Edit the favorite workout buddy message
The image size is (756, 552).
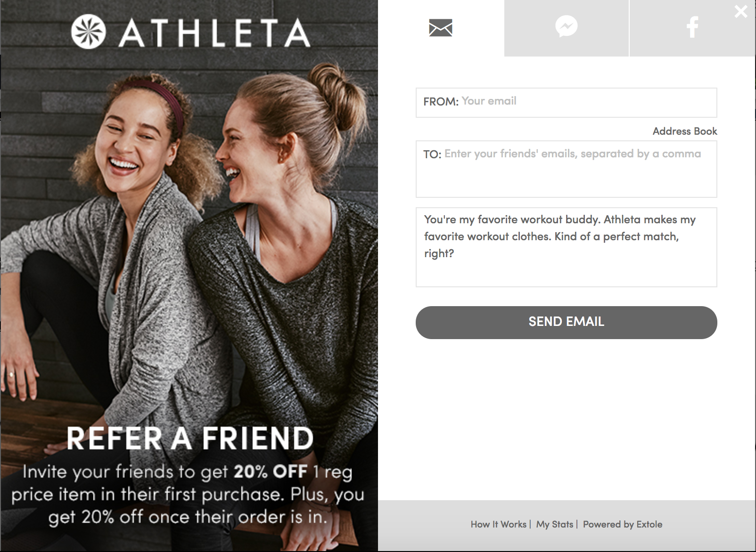coord(566,247)
